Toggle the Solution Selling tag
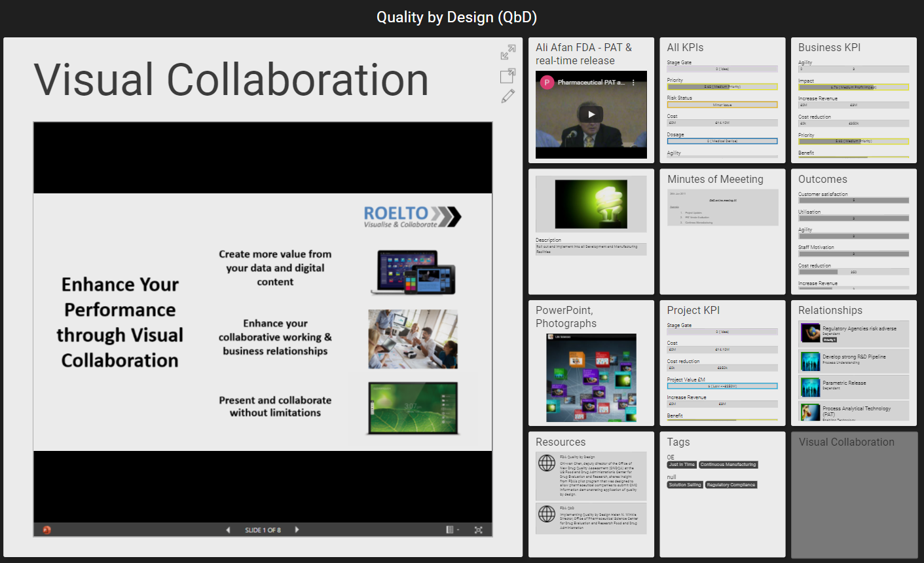This screenshot has width=924, height=563. pyautogui.click(x=685, y=485)
